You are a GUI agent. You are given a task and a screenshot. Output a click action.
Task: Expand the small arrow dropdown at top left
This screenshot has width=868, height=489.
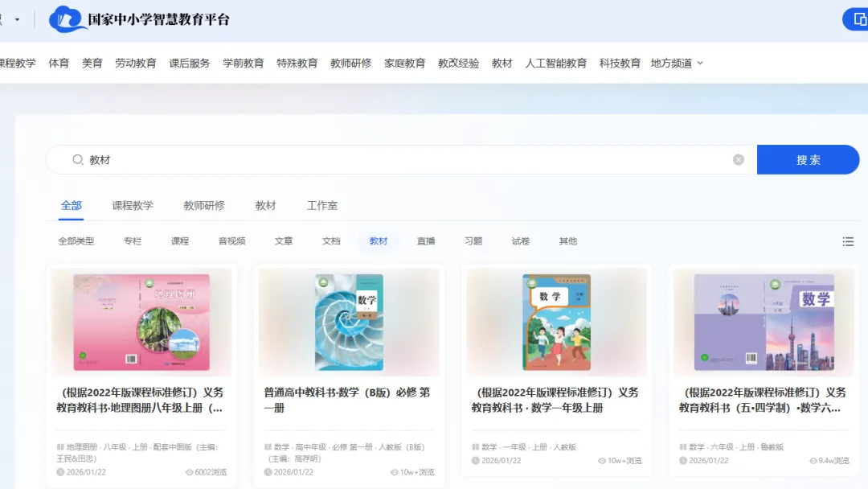click(17, 20)
